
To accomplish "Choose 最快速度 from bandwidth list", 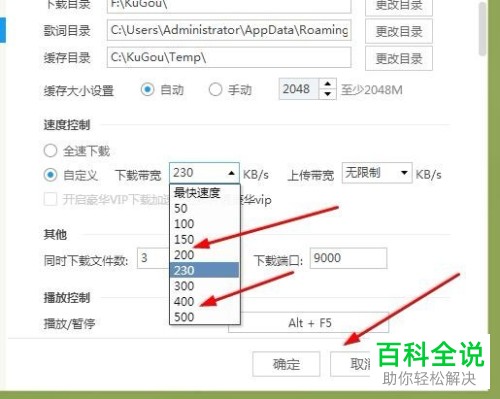I will tap(205, 193).
